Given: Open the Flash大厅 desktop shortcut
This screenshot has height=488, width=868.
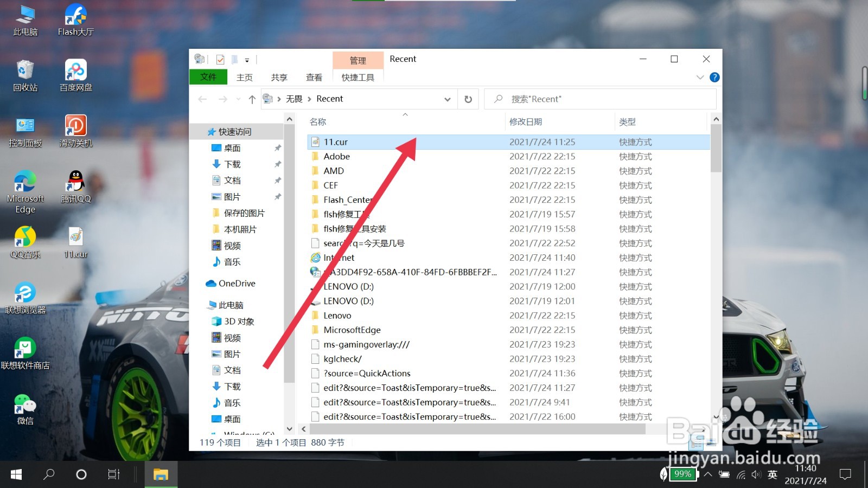Looking at the screenshot, I should (x=75, y=20).
